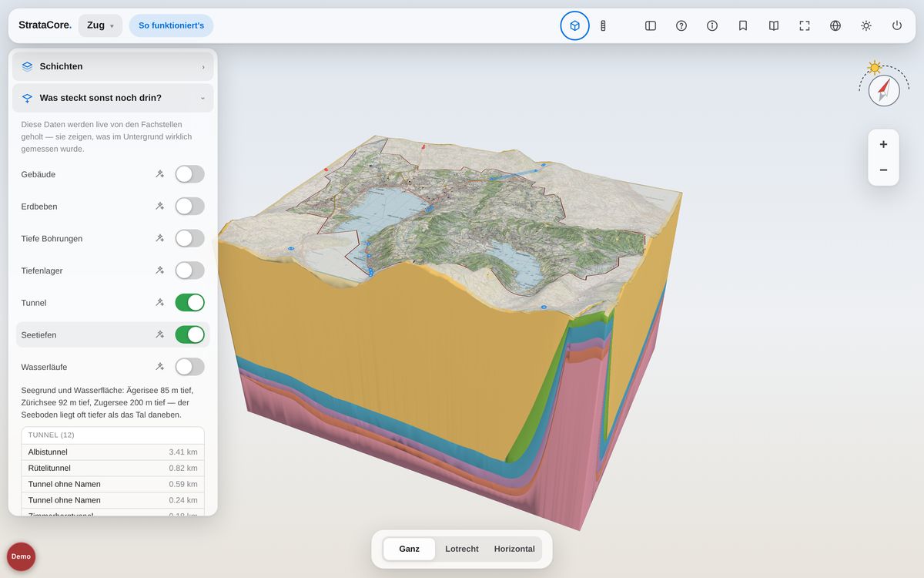Zoom out with the minus button
Image resolution: width=924 pixels, height=578 pixels.
click(x=883, y=170)
